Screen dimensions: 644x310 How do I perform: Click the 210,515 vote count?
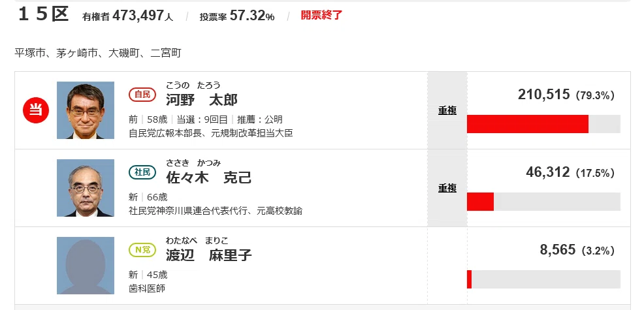pos(543,95)
